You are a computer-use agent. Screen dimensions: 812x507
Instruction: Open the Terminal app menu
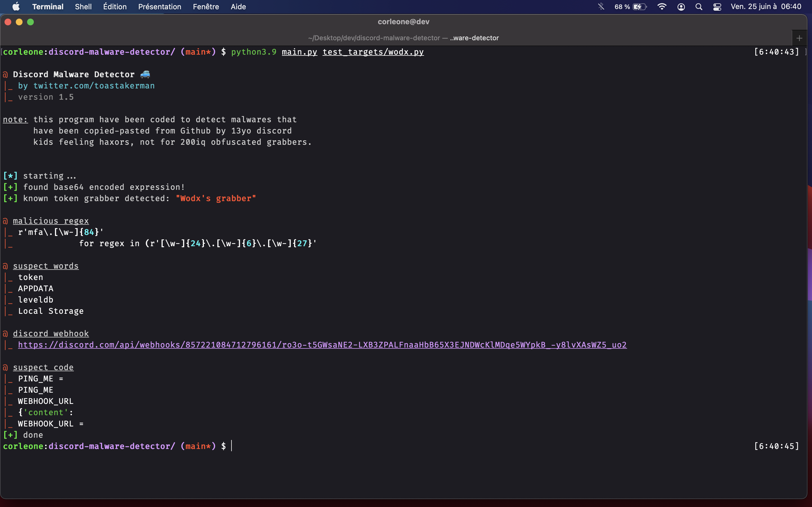tap(48, 7)
